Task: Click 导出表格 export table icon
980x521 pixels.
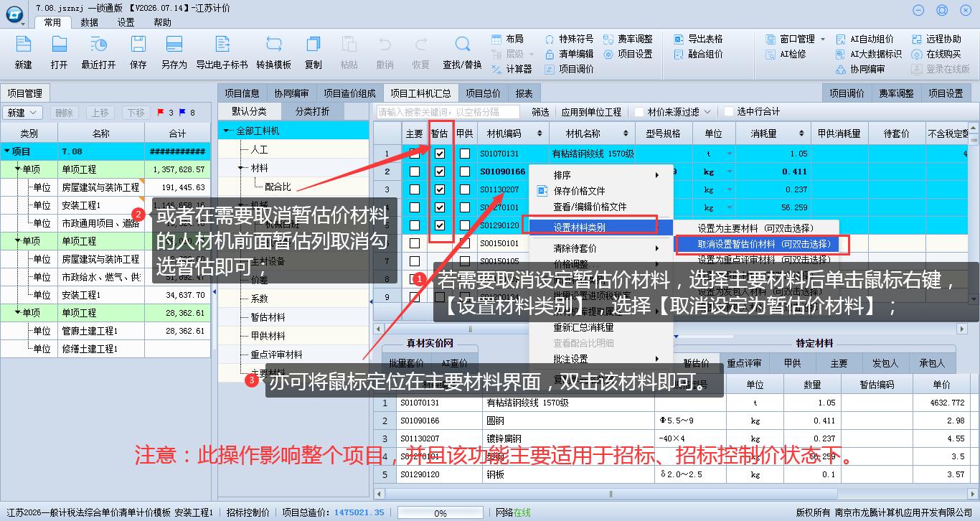Action: 698,39
